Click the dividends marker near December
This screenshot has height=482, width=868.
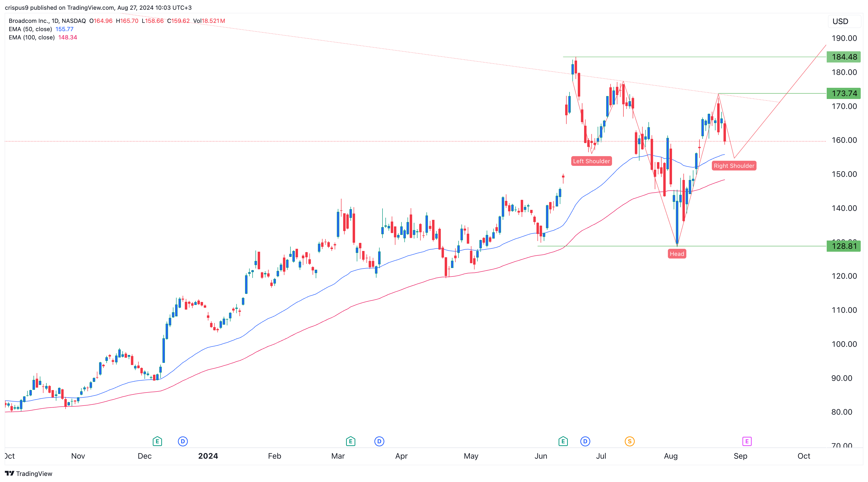(x=183, y=441)
